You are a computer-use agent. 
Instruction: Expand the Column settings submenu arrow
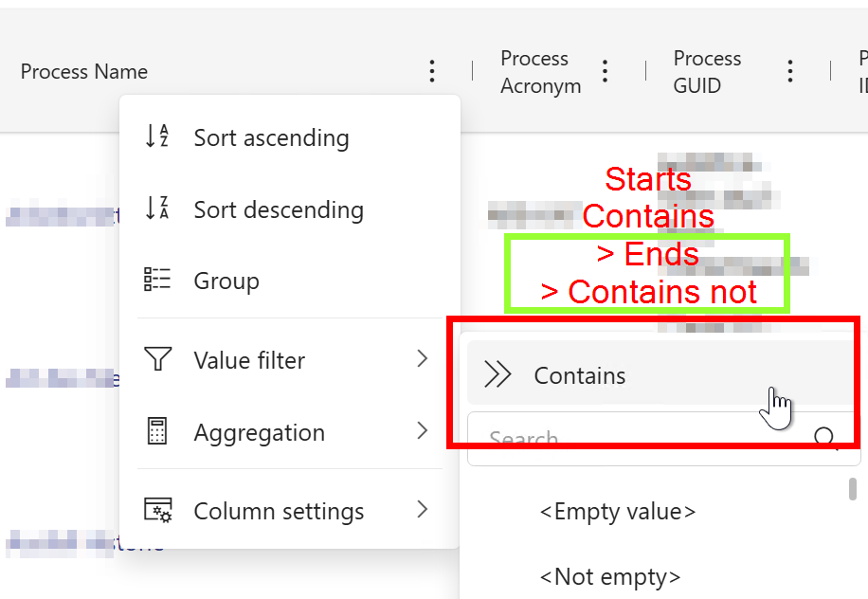pos(423,510)
